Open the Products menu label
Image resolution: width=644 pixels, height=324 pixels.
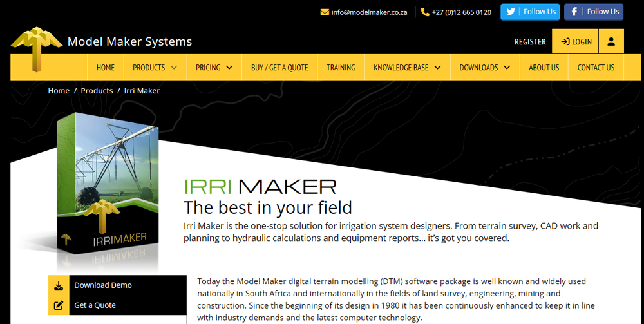coord(149,68)
